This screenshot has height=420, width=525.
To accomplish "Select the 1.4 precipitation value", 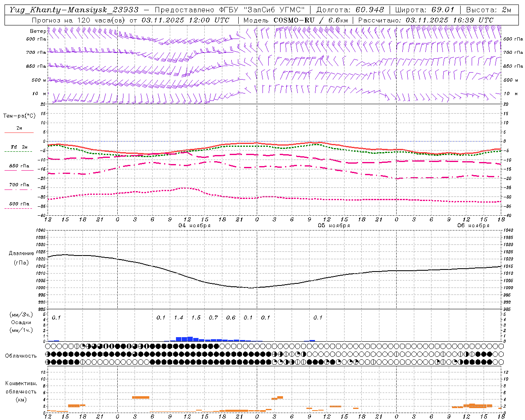I will click(x=178, y=317).
